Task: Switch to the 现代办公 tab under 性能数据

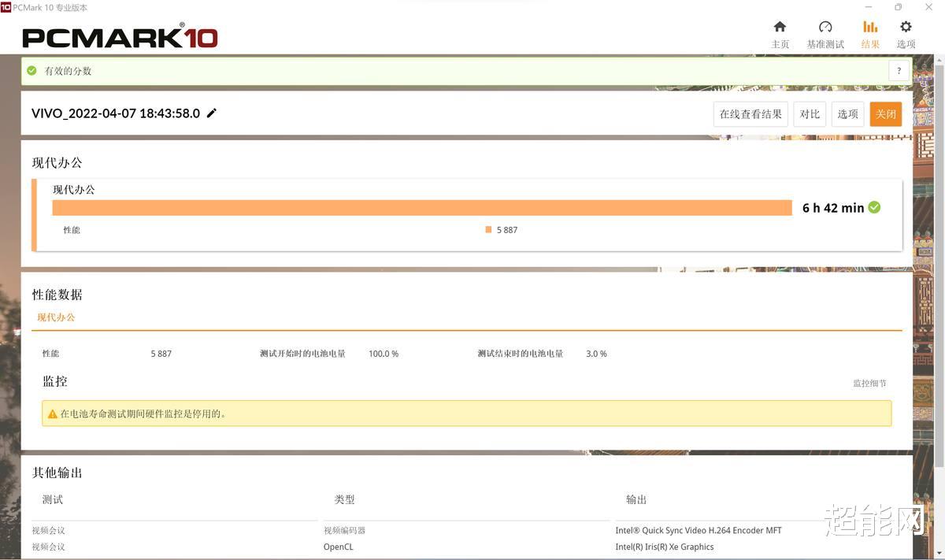Action: tap(55, 317)
